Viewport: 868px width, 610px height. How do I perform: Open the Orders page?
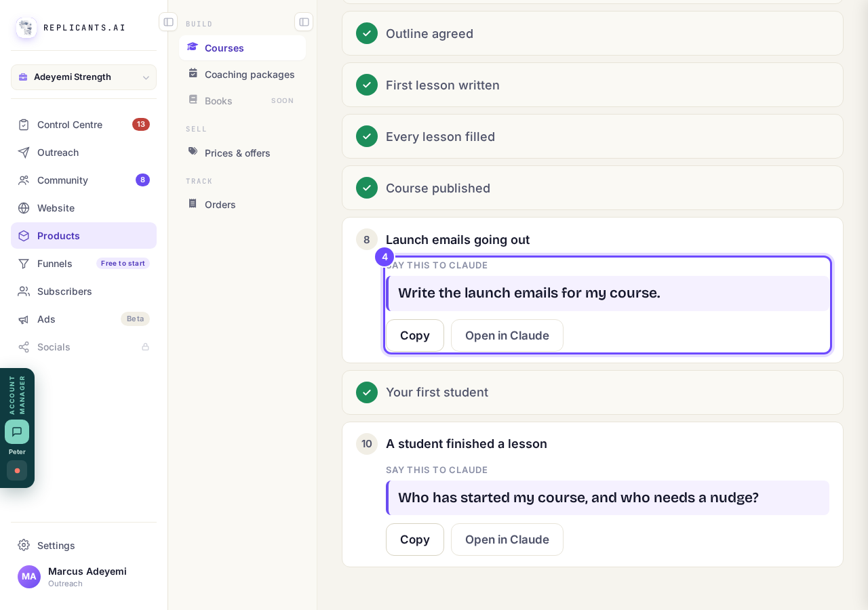tap(242, 204)
